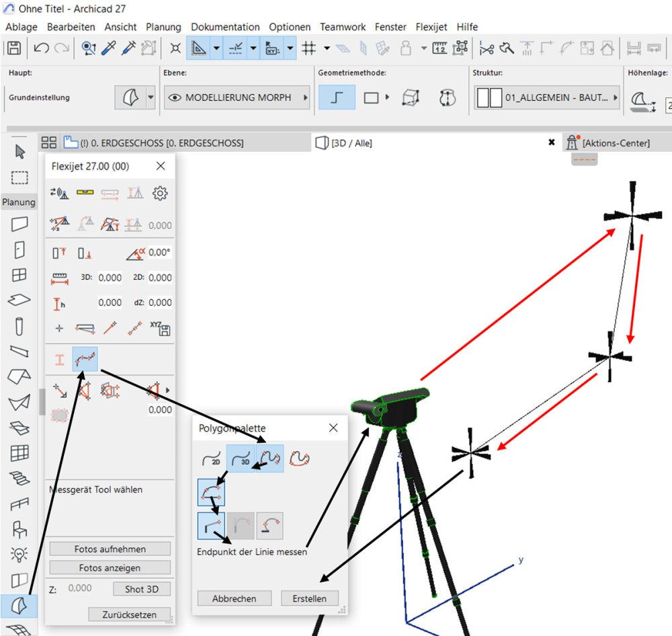672x636 pixels.
Task: Select the Column tool in toolbox
Action: pos(19,326)
